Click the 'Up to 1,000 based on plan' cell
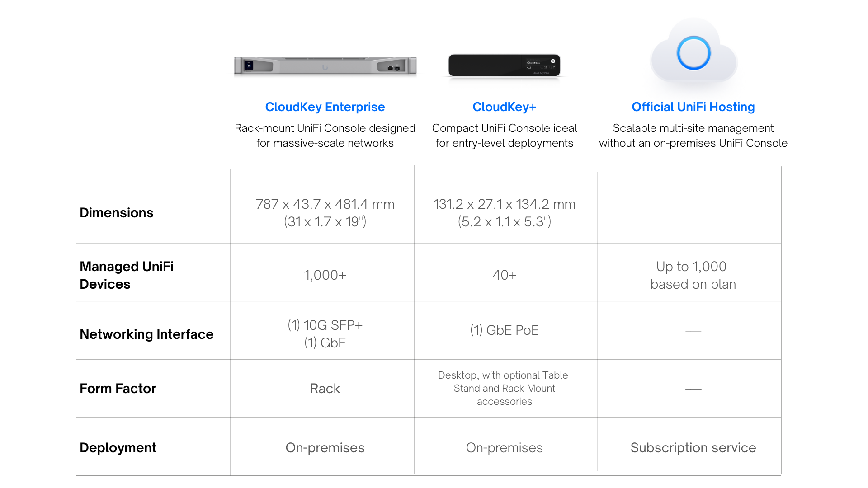This screenshot has width=868, height=488. point(693,275)
